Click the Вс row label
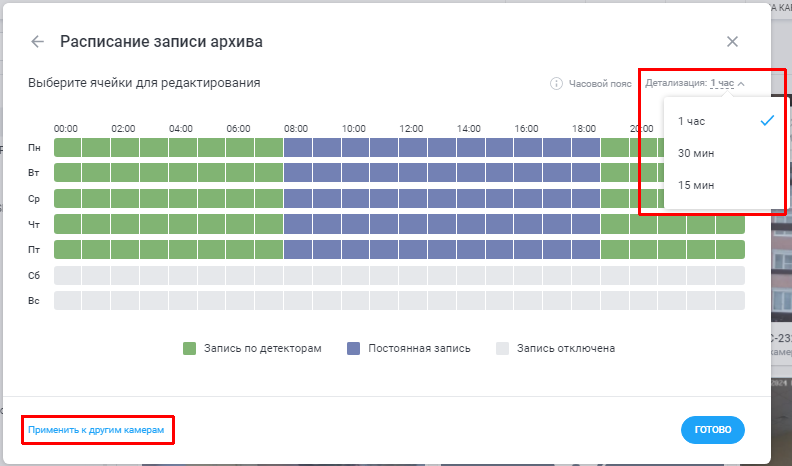The image size is (792, 466). point(33,300)
